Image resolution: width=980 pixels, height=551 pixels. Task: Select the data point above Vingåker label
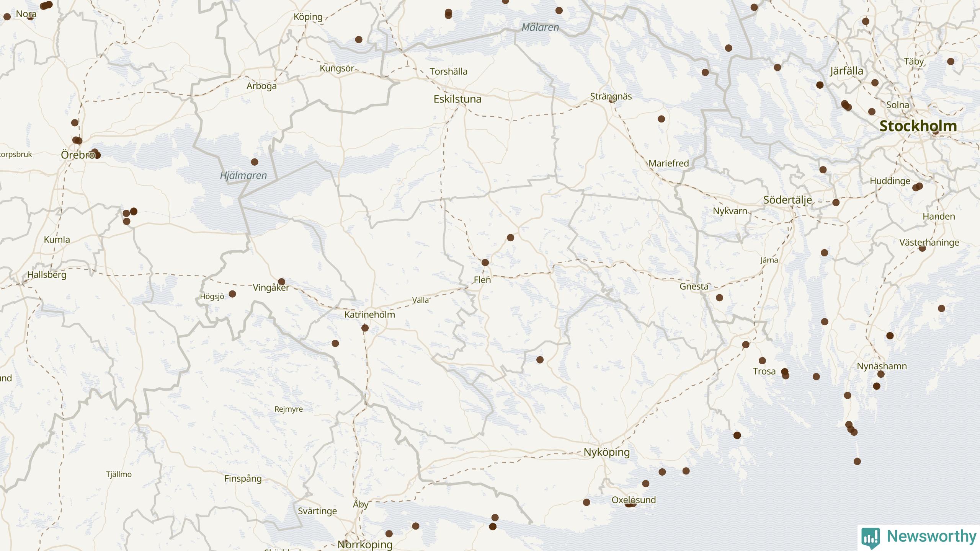tap(282, 282)
